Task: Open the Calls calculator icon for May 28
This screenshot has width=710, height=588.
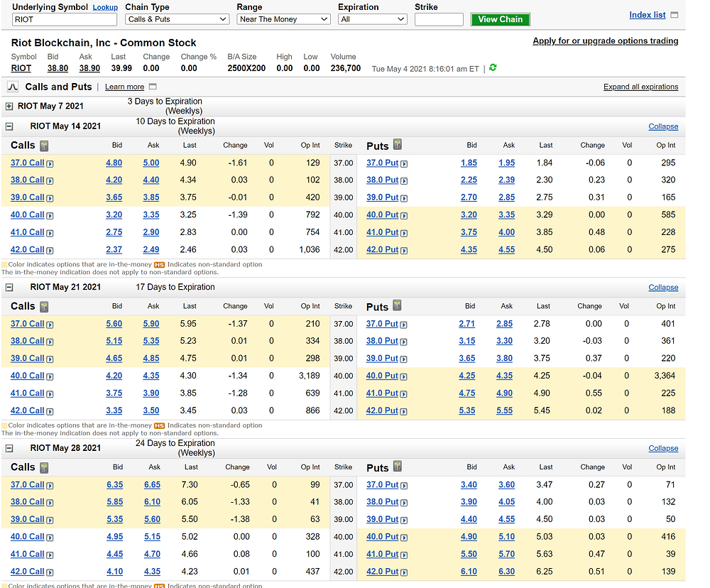Action: (44, 467)
